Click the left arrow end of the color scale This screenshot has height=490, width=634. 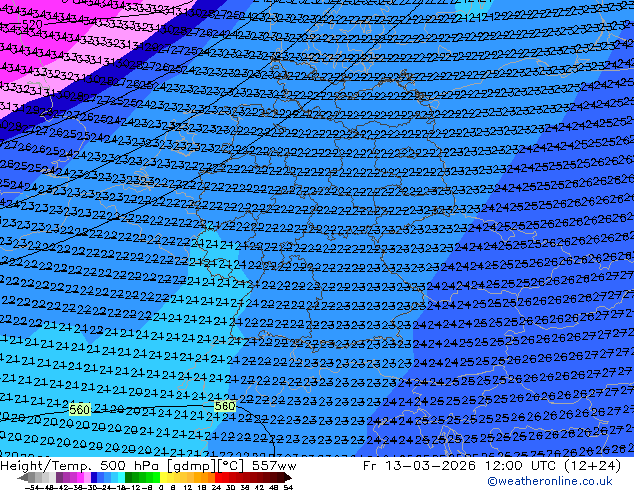coord(23,478)
